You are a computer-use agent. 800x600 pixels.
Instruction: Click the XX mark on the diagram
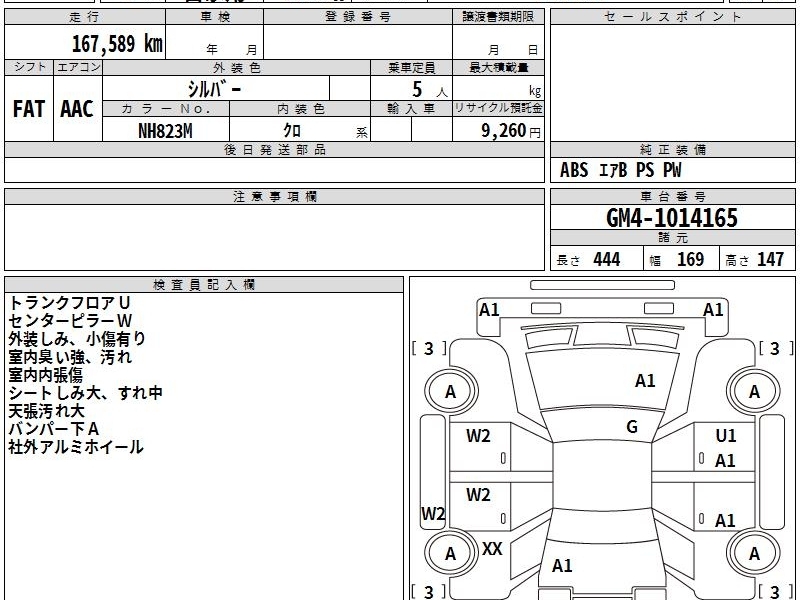492,549
